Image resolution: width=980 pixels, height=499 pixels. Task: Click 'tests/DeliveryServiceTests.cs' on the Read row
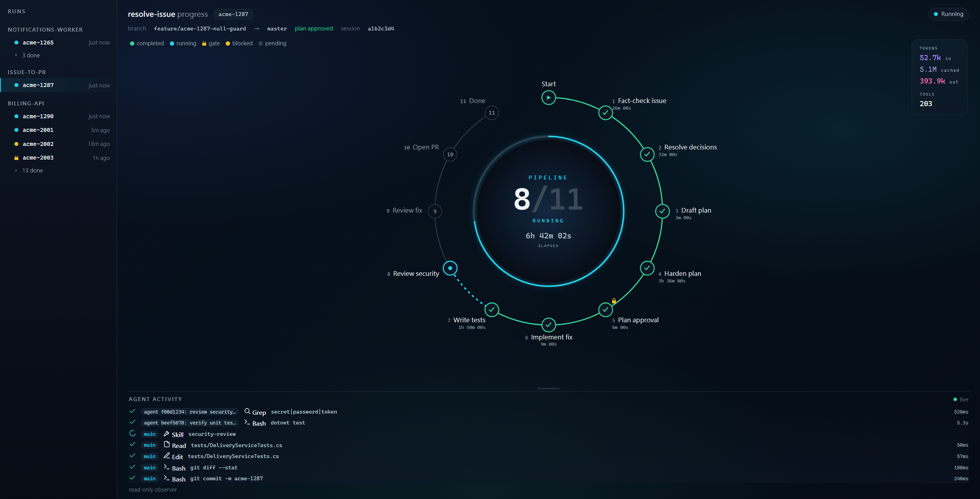[237, 445]
